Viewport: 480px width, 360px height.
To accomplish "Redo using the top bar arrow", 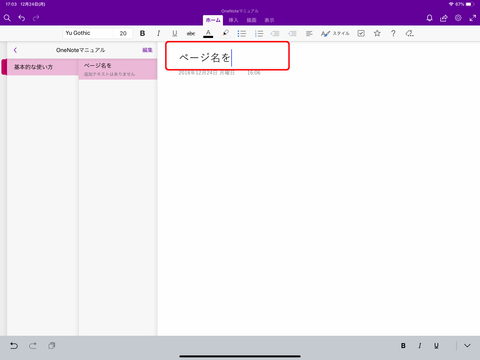I will click(x=36, y=18).
